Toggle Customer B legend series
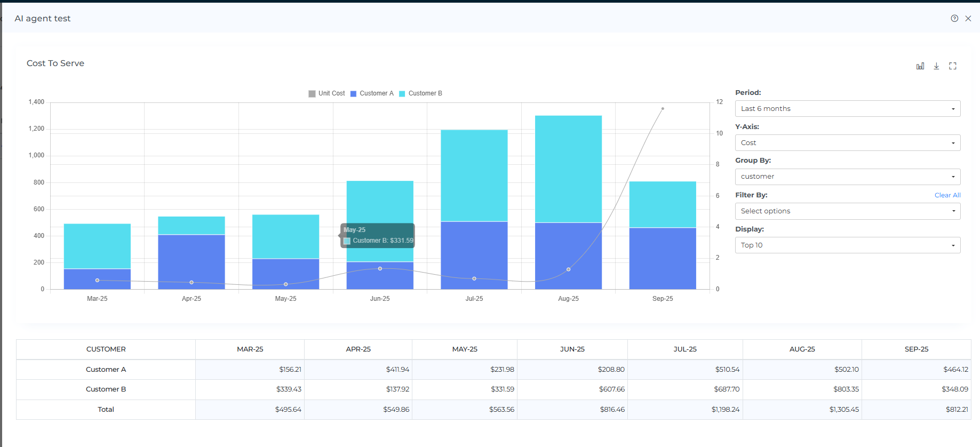The image size is (980, 447). [x=420, y=93]
